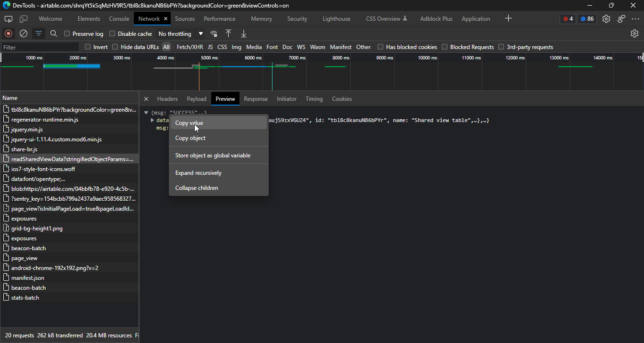Filter requests by JS type
644x343 pixels.
(x=210, y=47)
